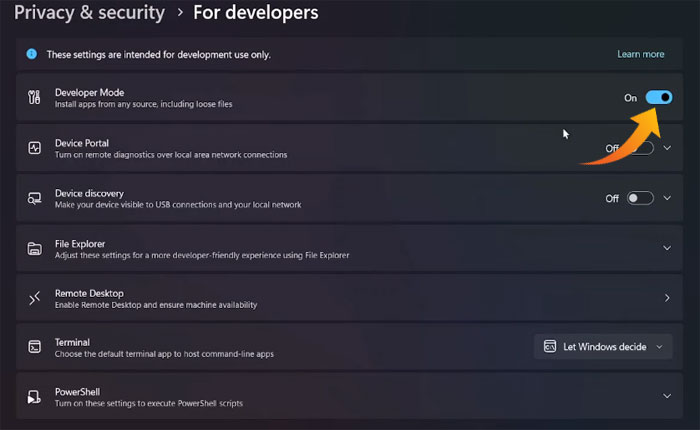
Task: Turn off the Developer Mode toggle
Action: pyautogui.click(x=658, y=98)
